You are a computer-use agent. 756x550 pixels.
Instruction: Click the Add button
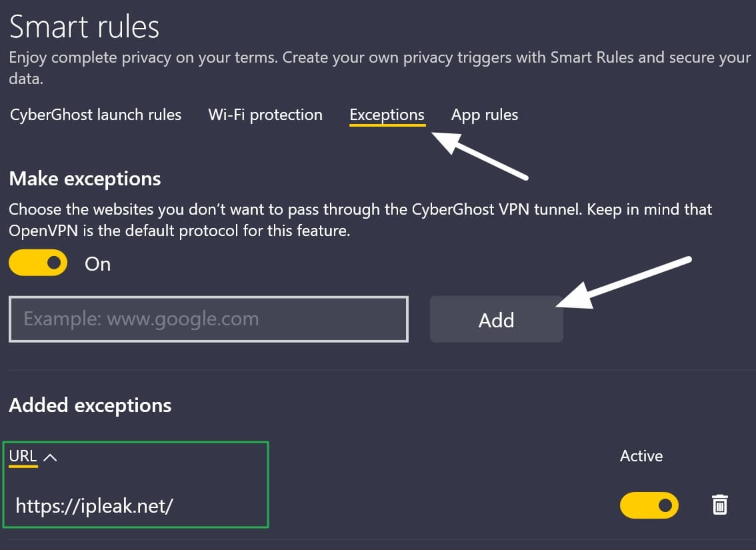[496, 319]
